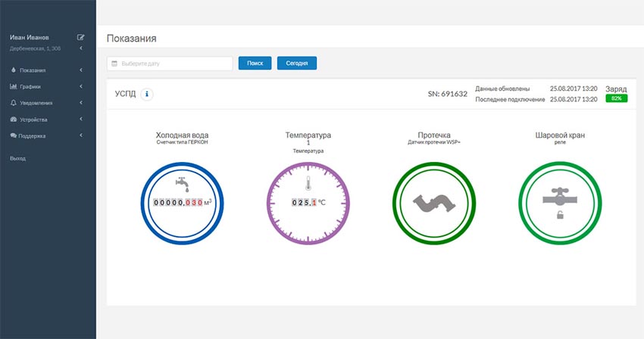Click the chat bubbles icon for Поддержка
Viewport: 644px width, 339px height.
14,135
